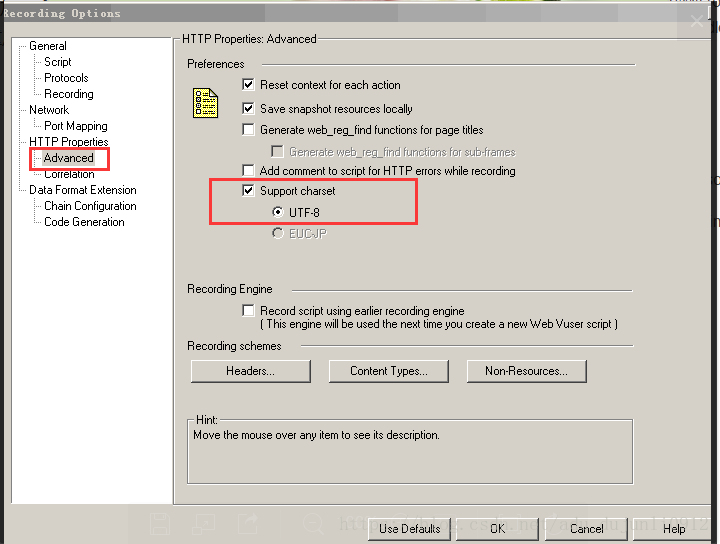Enable Add comment for HTTP errors
This screenshot has width=720, height=544.
[248, 171]
